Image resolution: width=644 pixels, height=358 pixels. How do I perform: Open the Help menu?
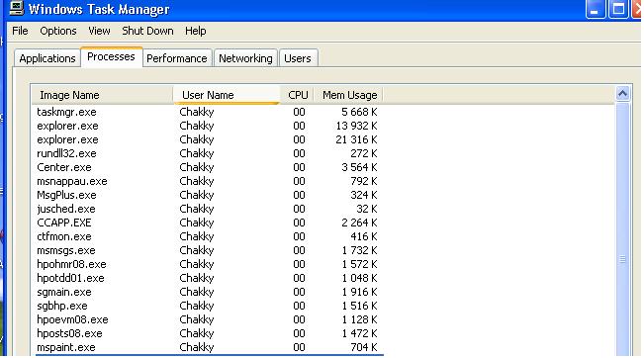point(195,31)
